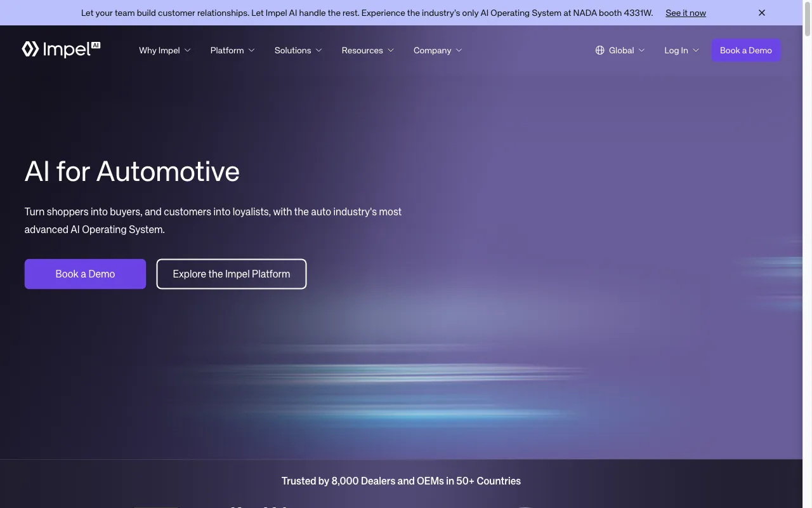Follow the See it now link
The height and width of the screenshot is (508, 812).
pyautogui.click(x=686, y=13)
